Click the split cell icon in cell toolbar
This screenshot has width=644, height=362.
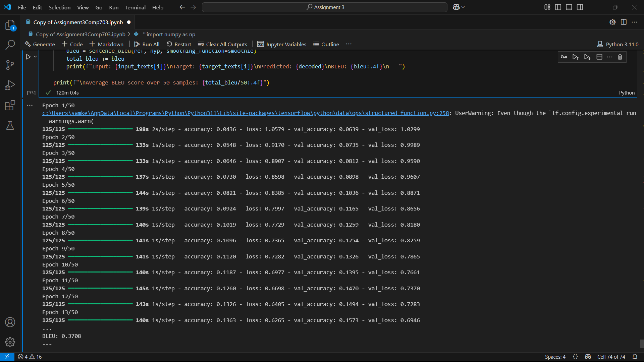tap(599, 57)
